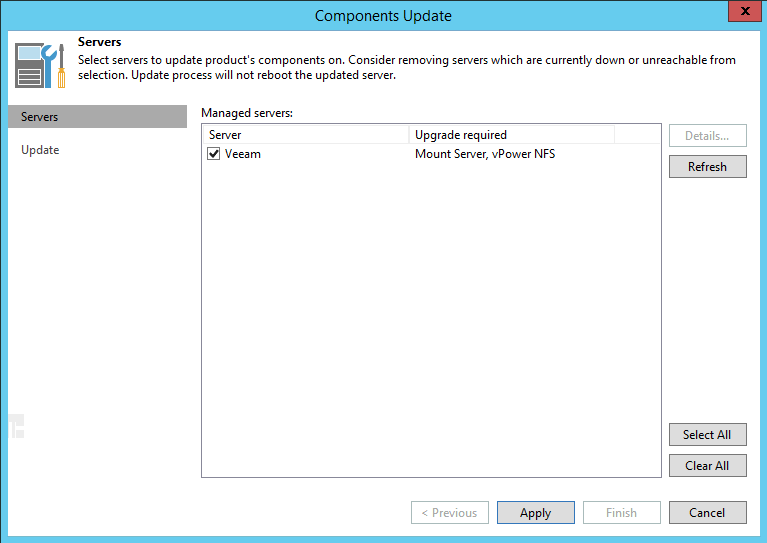The height and width of the screenshot is (543, 767).
Task: Select the Veeam server row name
Action: pyautogui.click(x=243, y=154)
